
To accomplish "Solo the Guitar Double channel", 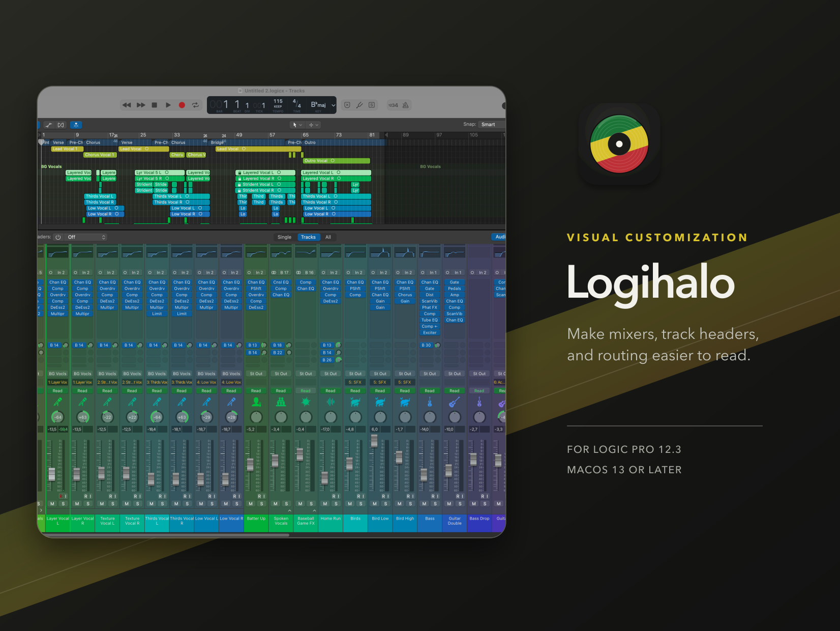I will pyautogui.click(x=460, y=504).
